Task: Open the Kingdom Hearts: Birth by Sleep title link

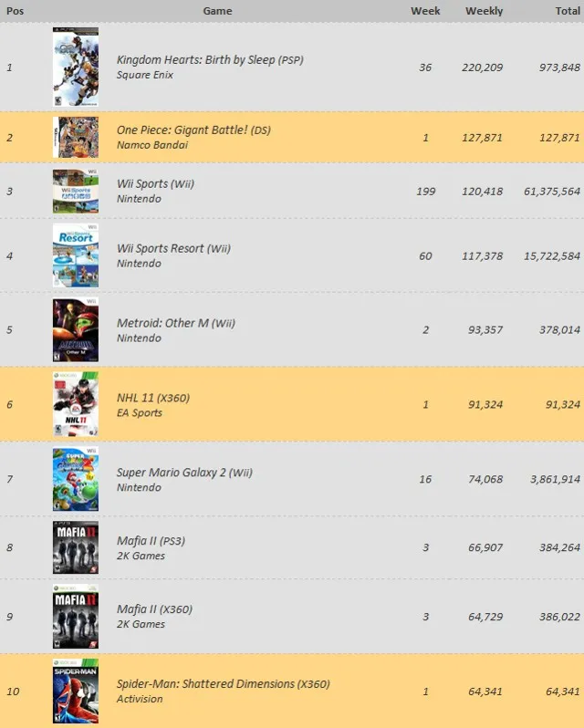Action: pyautogui.click(x=209, y=60)
